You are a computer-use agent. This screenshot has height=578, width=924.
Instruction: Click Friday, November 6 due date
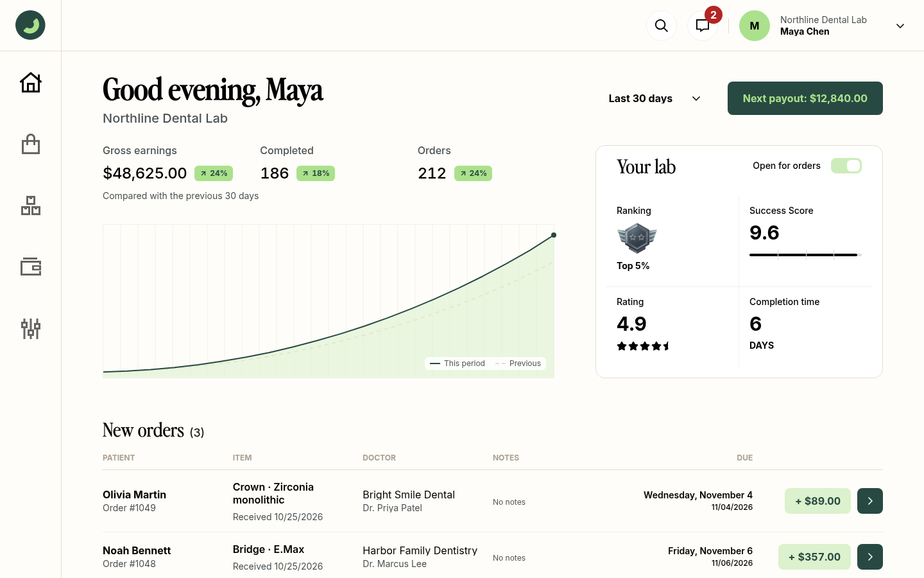tap(710, 551)
